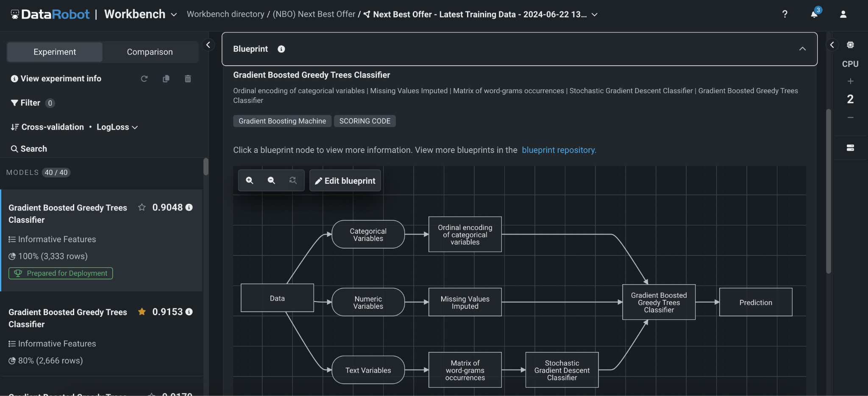Star the 0.9048 Gradient Boosted model
The image size is (868, 396).
tap(142, 207)
